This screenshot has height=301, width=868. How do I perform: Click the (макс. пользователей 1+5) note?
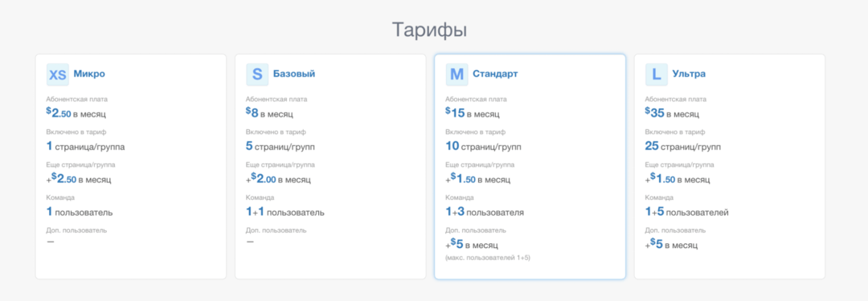pos(488,258)
